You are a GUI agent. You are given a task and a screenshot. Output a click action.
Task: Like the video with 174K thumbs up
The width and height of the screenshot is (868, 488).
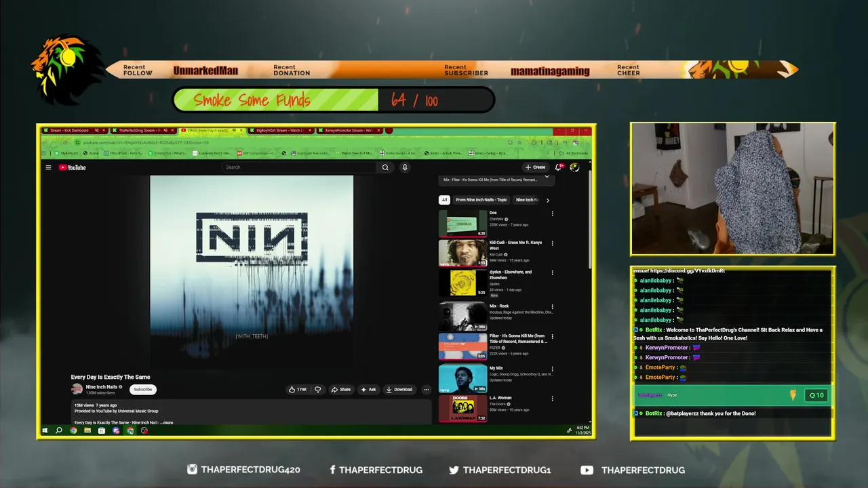click(297, 390)
